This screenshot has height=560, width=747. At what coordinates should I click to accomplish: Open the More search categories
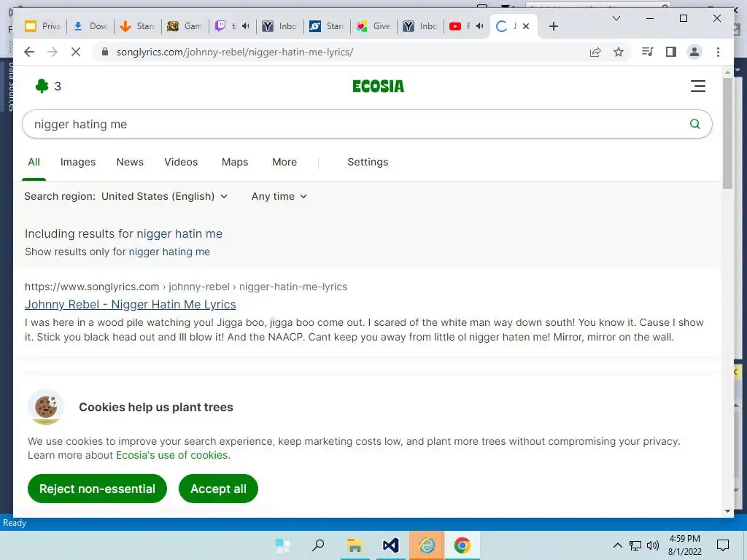[x=285, y=162]
